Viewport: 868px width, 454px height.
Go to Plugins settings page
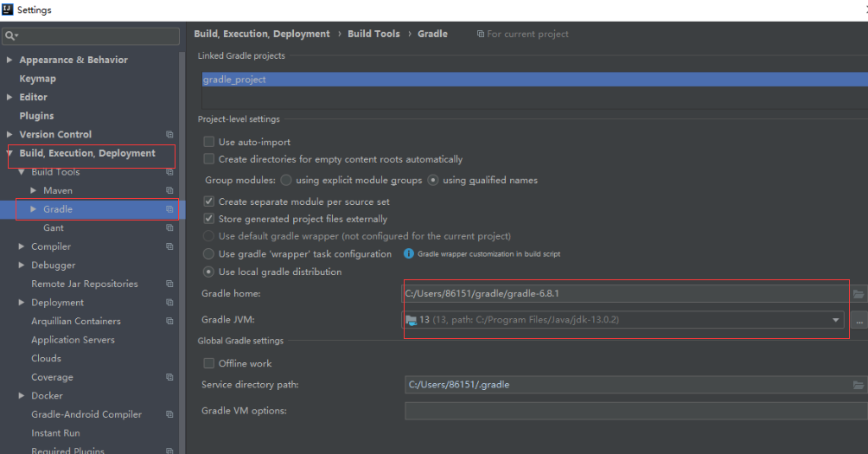coord(36,116)
